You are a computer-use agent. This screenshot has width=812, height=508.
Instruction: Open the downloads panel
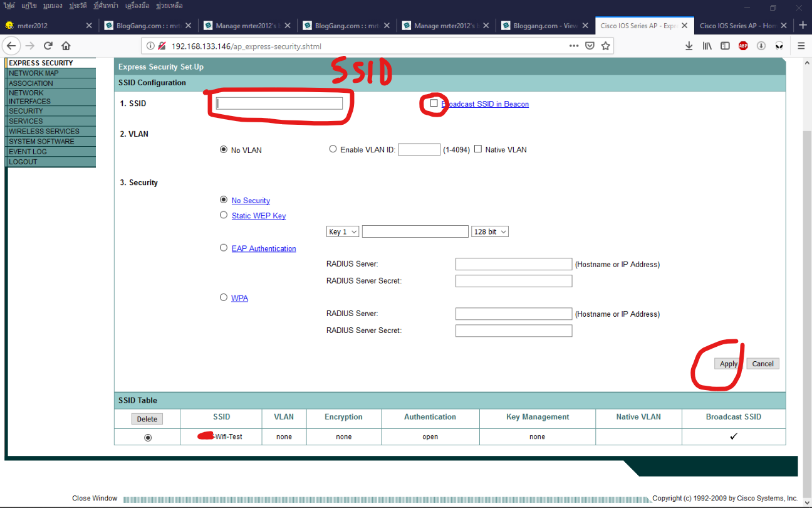click(689, 45)
